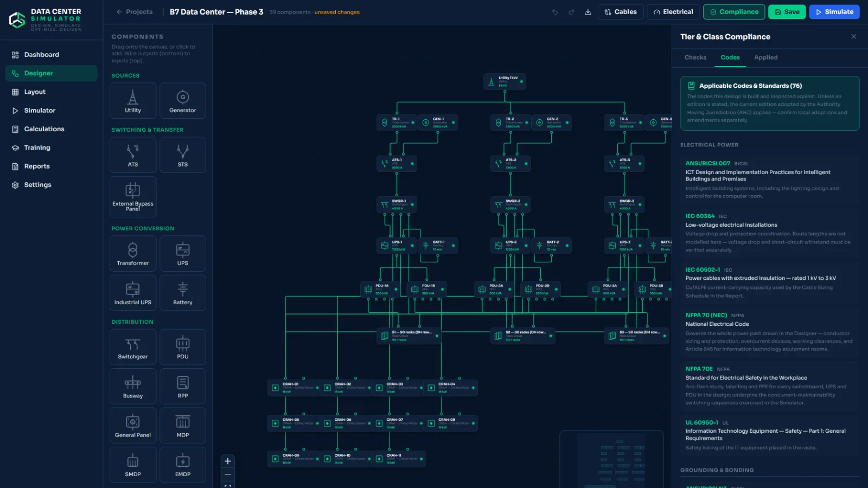
Task: Switch to the Checks tab
Action: point(695,57)
